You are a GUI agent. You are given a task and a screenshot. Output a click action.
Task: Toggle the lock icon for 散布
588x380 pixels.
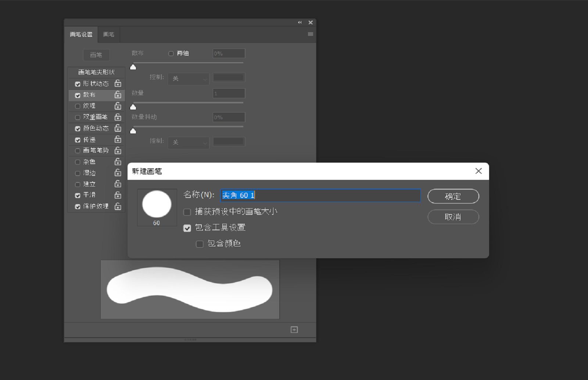click(118, 95)
